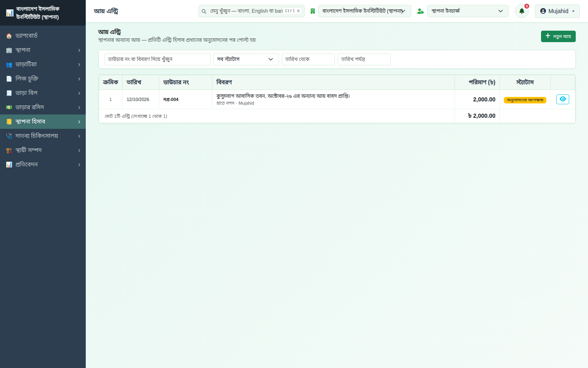This screenshot has width=588, height=368.
Task: Click the menu search box in top bar
Action: (x=252, y=11)
